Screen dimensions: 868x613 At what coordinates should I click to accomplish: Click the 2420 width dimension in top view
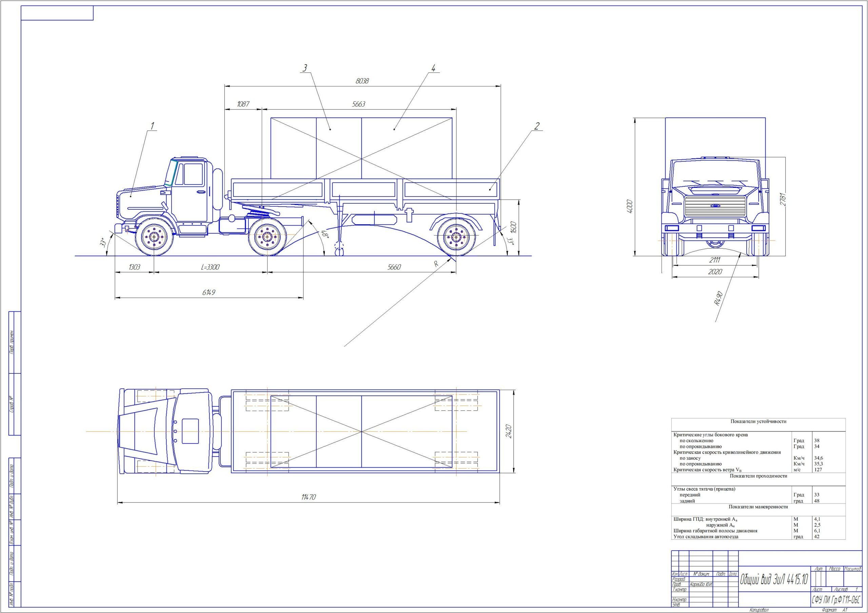[x=509, y=431]
